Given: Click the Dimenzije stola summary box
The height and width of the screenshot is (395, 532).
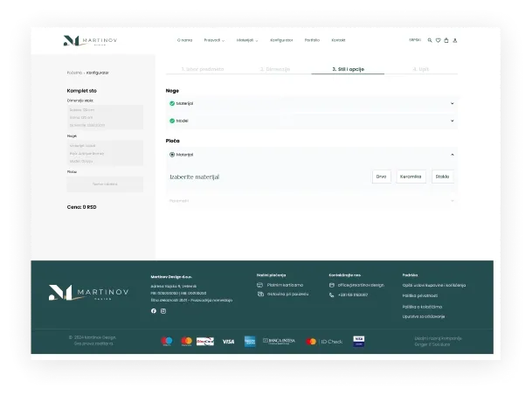Looking at the screenshot, I should 105,117.
